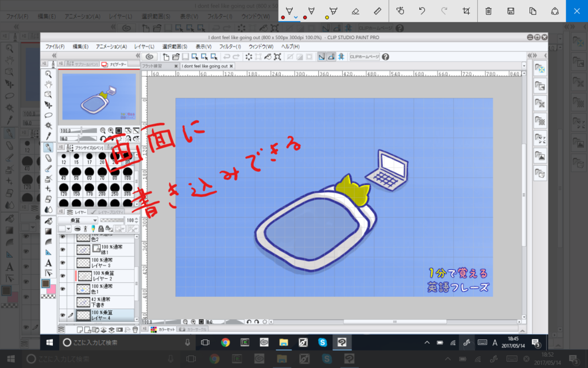Screen dimensions: 588x368
Task: Select the Lasso selection tool
Action: [48, 115]
